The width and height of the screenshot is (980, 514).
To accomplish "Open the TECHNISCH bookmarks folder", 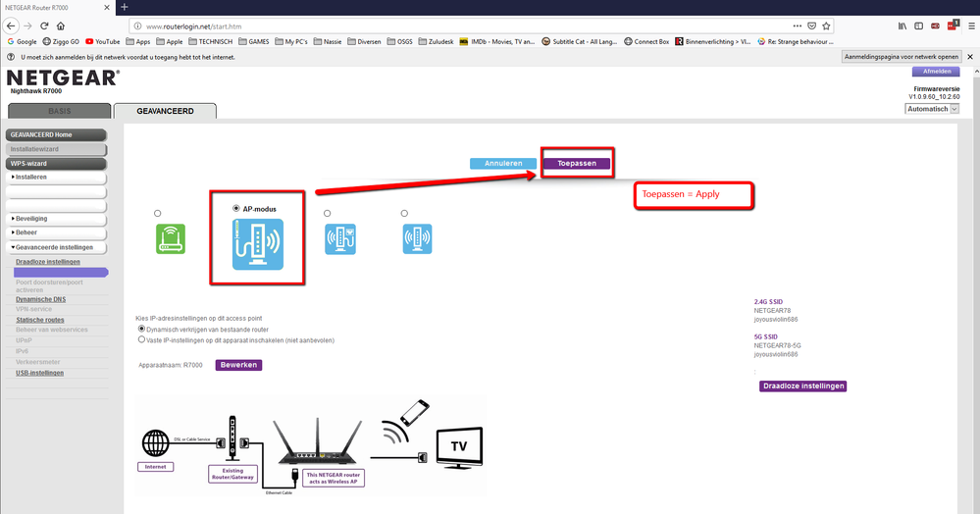I will click(x=211, y=42).
